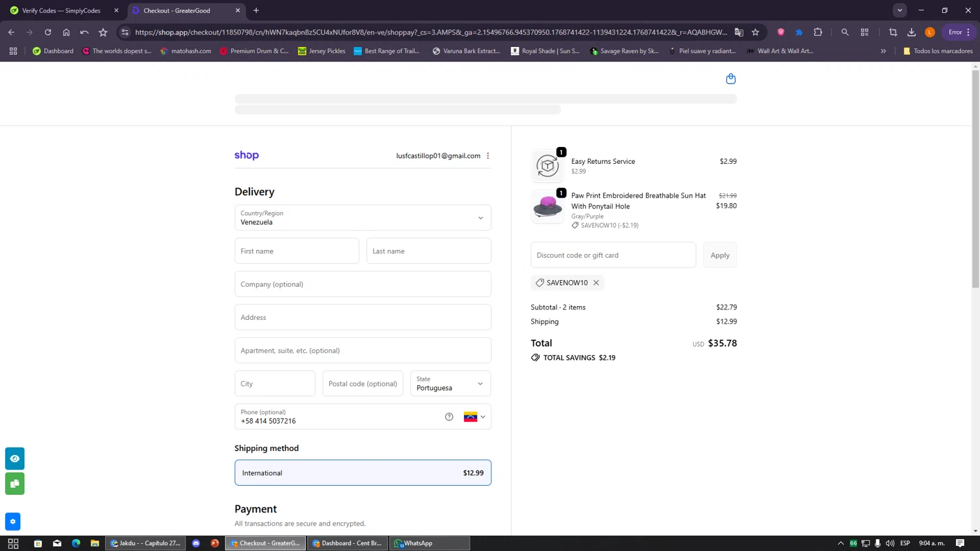
Task: Expand hidden system tray icons
Action: tap(840, 543)
